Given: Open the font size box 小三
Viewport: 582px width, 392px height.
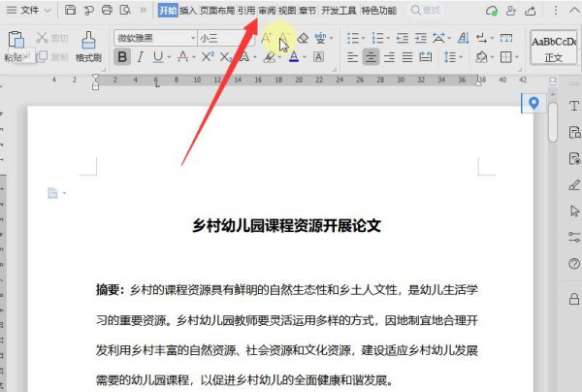Looking at the screenshot, I should [x=226, y=38].
